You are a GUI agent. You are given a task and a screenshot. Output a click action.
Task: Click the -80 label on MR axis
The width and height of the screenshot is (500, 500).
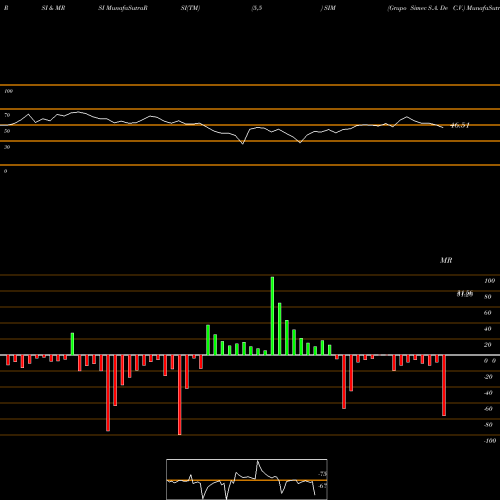pos(488,425)
